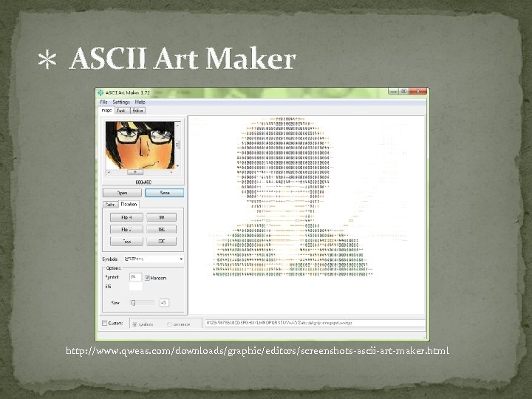The width and height of the screenshot is (532, 399).
Task: Click the Flip H button
Action: [126, 217]
